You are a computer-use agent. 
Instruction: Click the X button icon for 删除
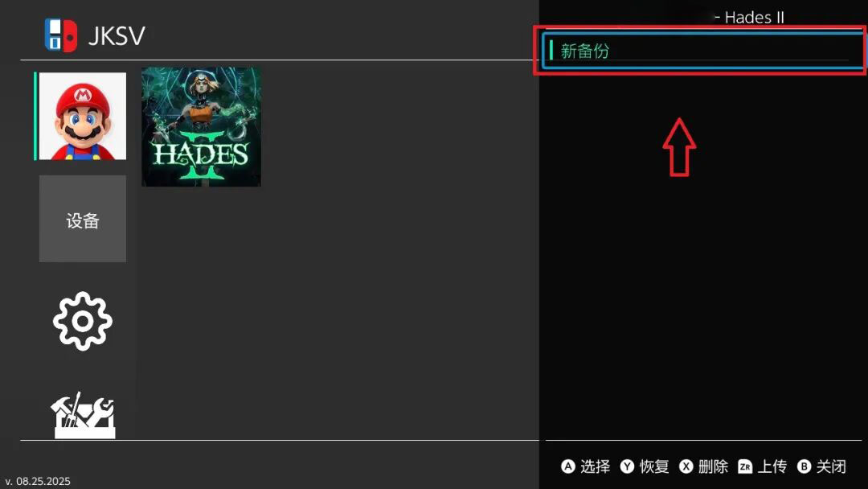pos(686,466)
